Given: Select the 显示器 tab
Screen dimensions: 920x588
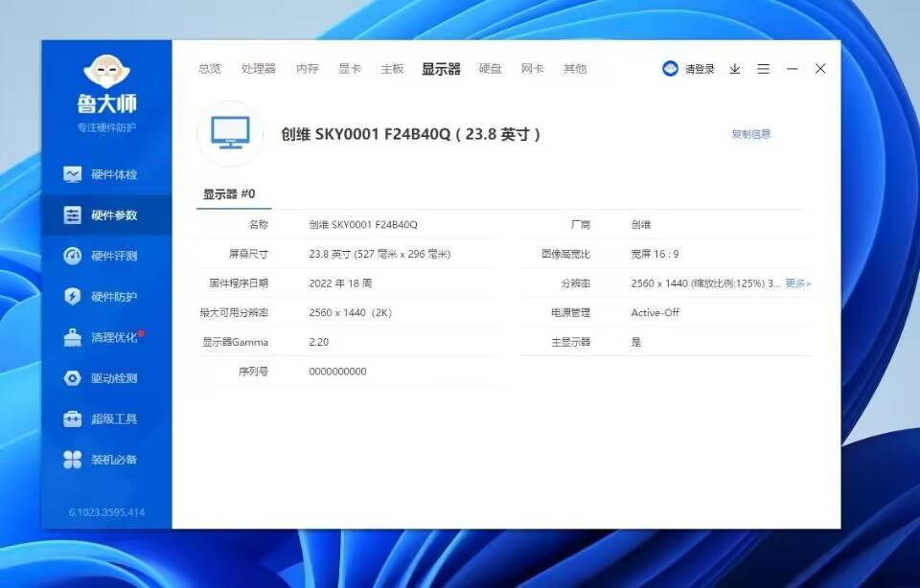Looking at the screenshot, I should tap(441, 69).
